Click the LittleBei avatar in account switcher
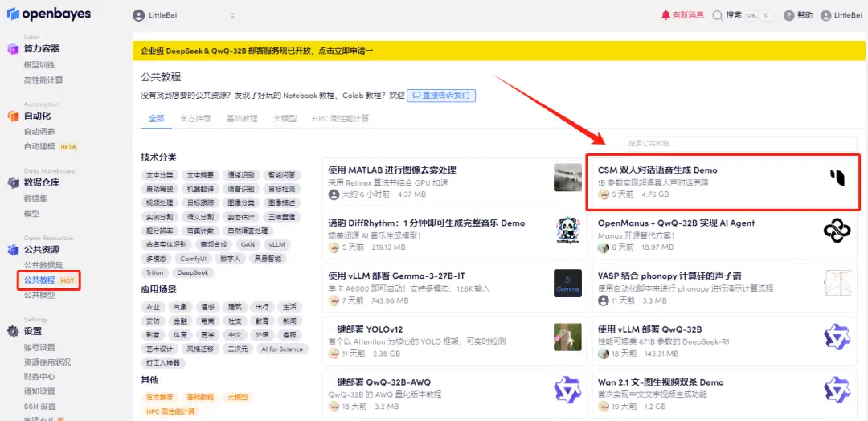Screen dimensions: 868x421 [x=138, y=15]
